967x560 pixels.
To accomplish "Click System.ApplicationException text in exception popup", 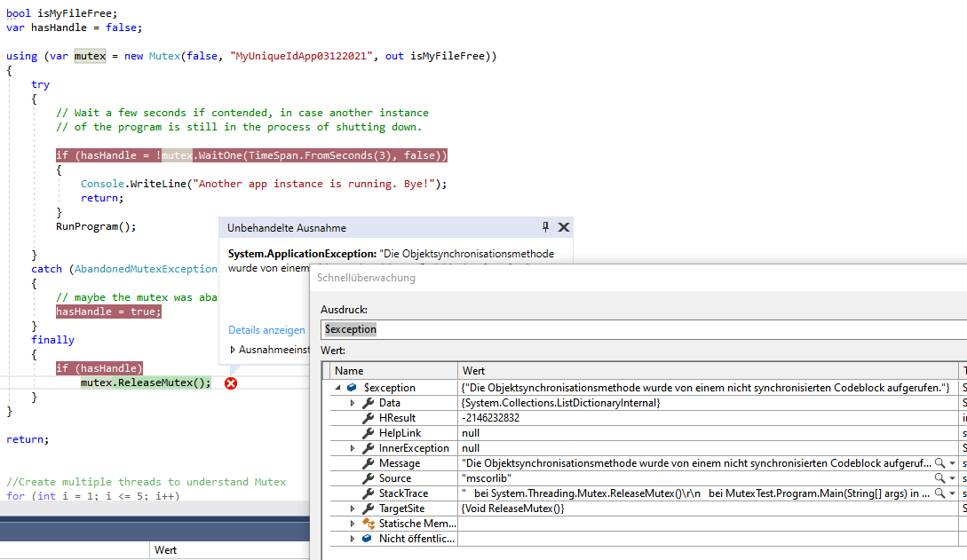I will click(x=302, y=254).
